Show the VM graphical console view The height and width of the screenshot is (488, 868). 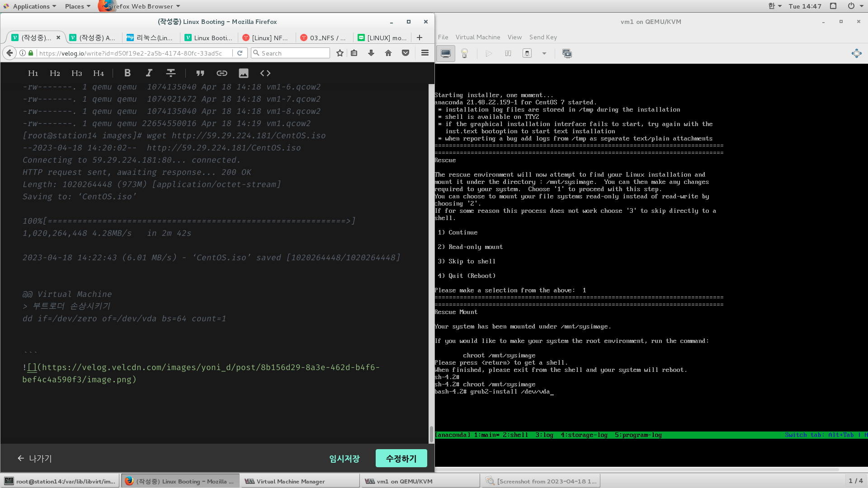click(x=446, y=53)
